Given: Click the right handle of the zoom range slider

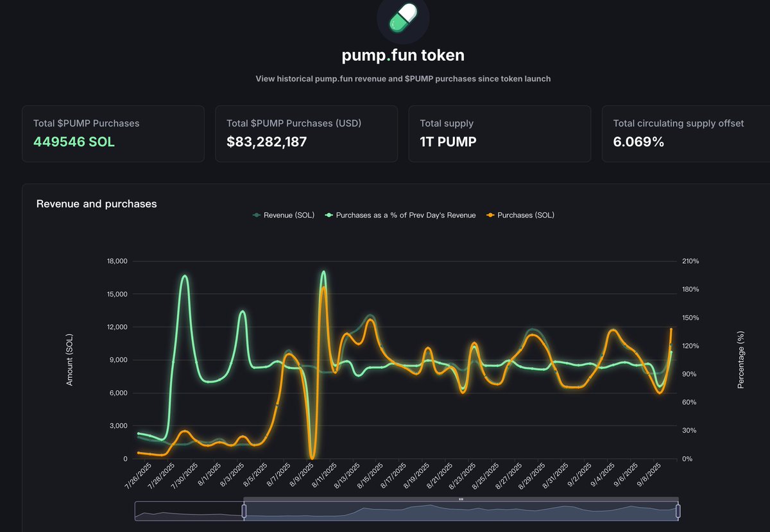Looking at the screenshot, I should [x=678, y=511].
